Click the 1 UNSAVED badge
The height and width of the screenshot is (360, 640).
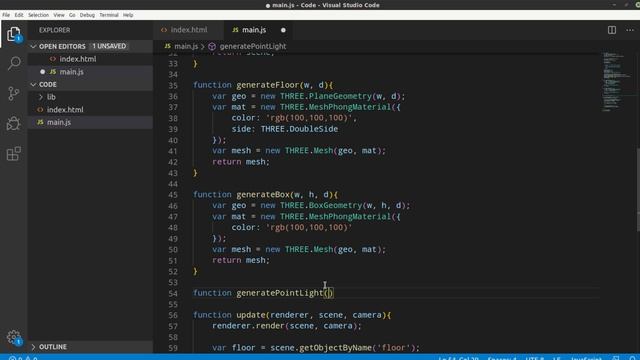coord(109,46)
